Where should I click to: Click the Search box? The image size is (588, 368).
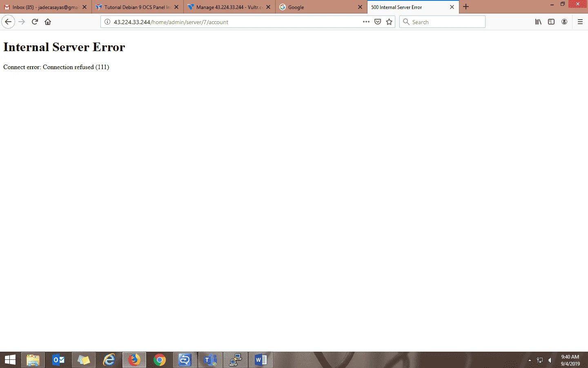[x=443, y=22]
